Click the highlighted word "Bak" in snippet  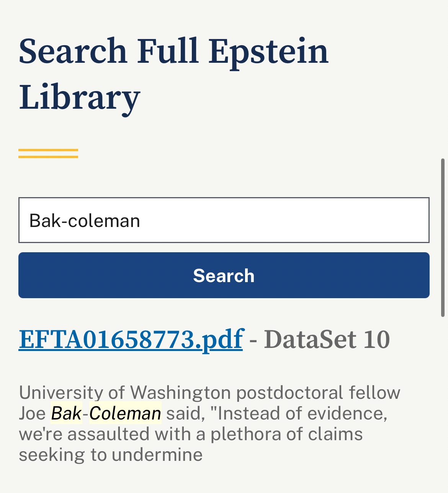(66, 413)
